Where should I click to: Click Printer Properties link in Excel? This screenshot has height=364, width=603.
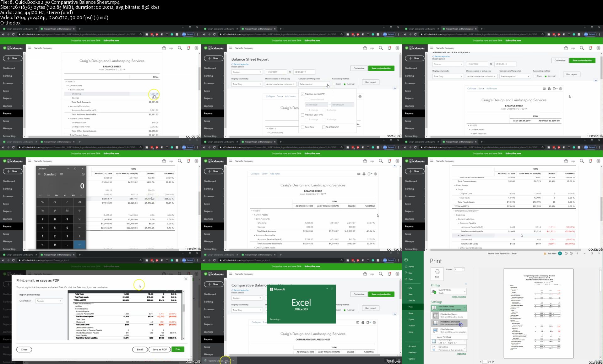click(x=459, y=297)
